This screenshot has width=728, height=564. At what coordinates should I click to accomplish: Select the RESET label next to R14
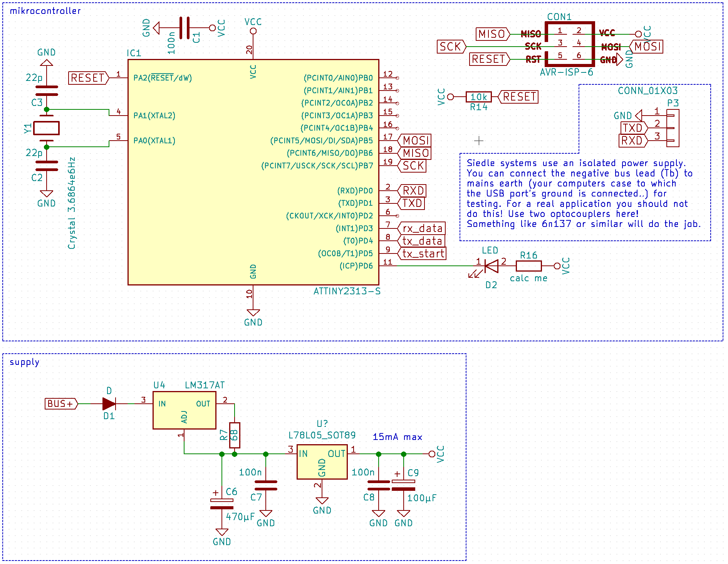click(x=518, y=97)
